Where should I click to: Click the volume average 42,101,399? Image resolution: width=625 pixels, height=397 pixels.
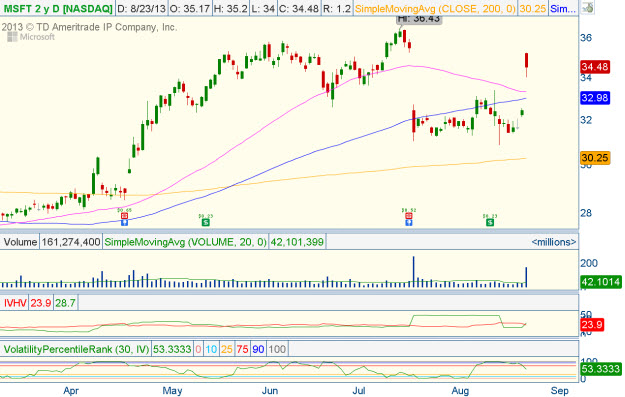(x=297, y=242)
